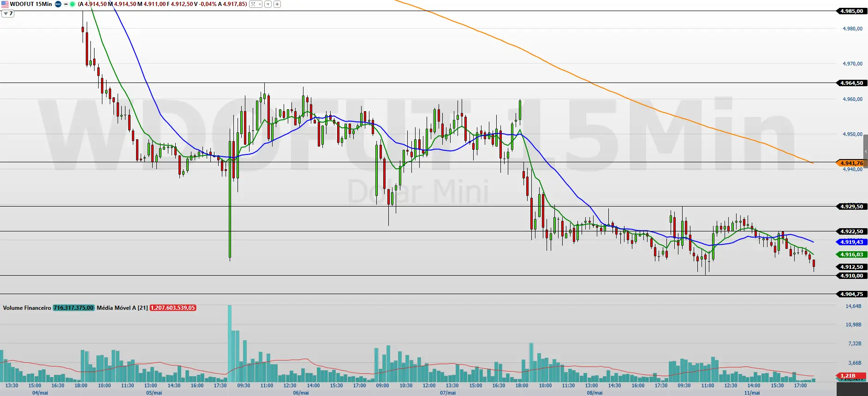Click the US flag icon beside WDOFUT
The height and width of the screenshot is (396, 868).
(x=5, y=4)
